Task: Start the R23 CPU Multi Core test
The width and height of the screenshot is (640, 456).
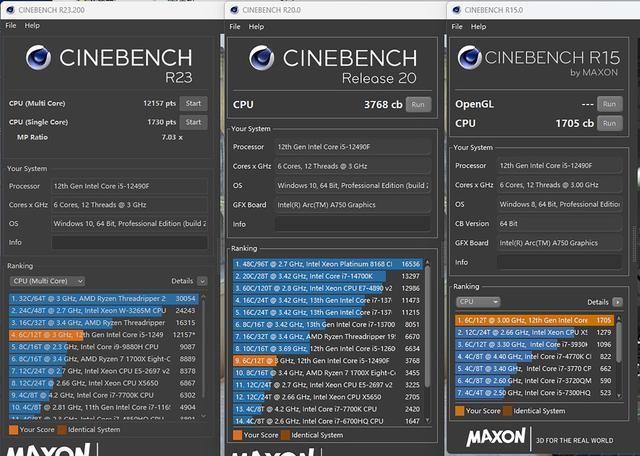Action: click(193, 103)
